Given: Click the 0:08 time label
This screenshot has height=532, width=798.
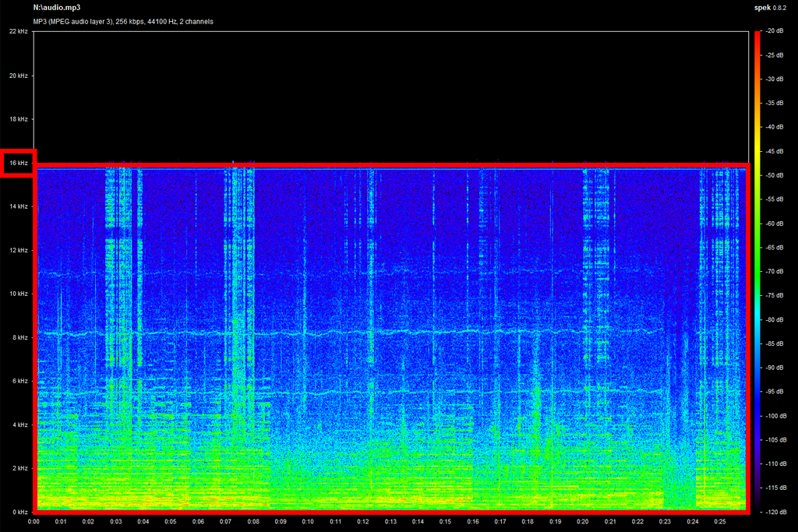Looking at the screenshot, I should coord(253,521).
